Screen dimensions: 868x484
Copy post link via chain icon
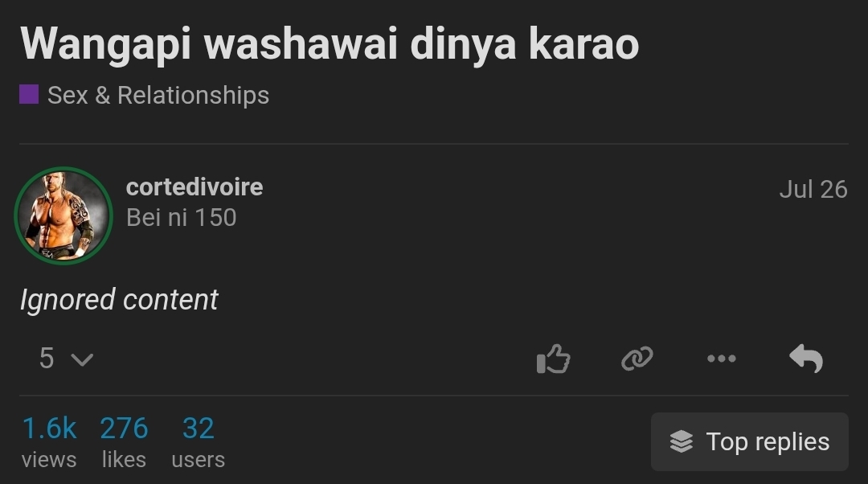click(637, 359)
